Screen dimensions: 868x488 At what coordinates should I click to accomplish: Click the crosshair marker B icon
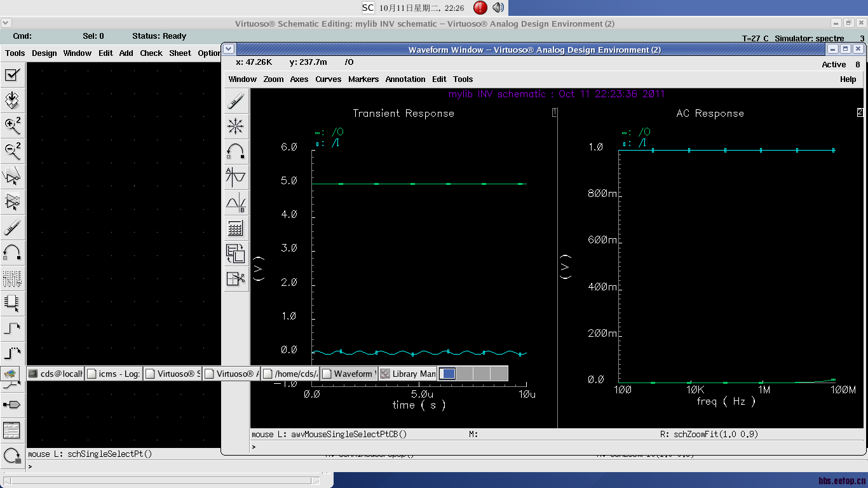tap(236, 203)
